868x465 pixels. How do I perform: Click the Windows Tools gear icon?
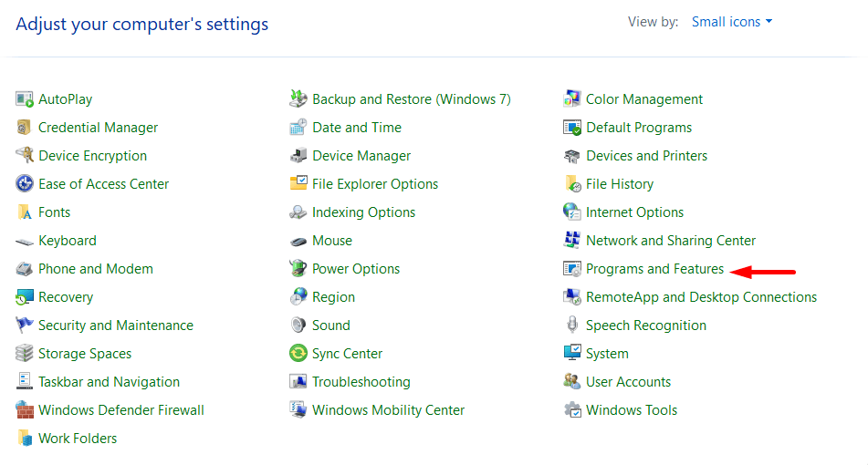click(572, 410)
